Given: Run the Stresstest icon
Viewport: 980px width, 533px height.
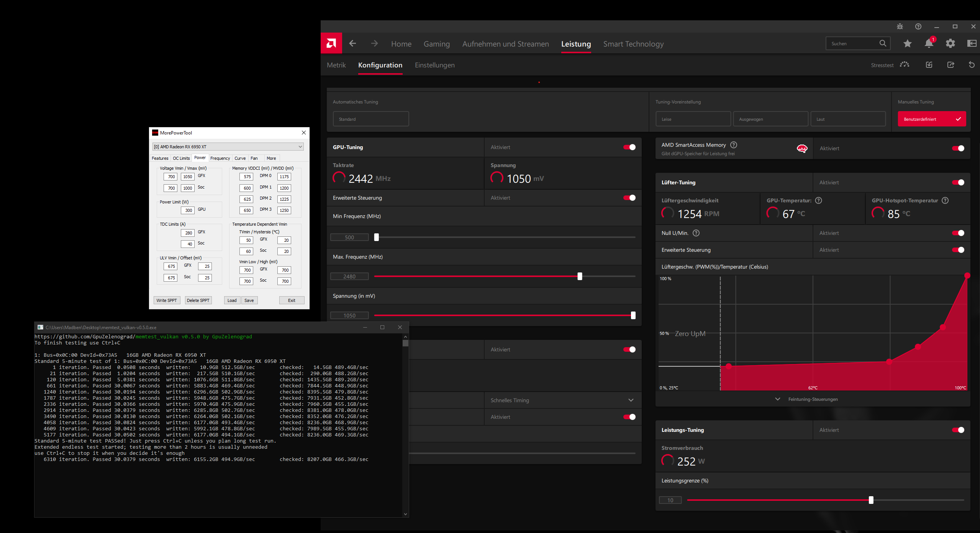Looking at the screenshot, I should tap(905, 65).
